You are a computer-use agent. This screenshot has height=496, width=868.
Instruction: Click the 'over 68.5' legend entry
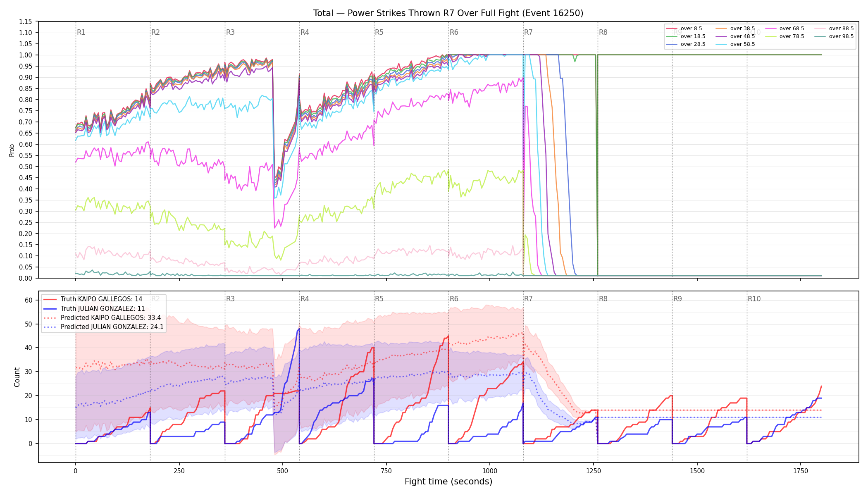[785, 29]
